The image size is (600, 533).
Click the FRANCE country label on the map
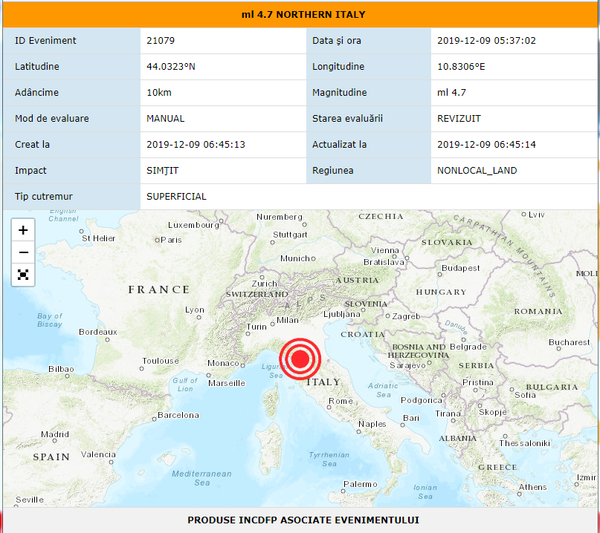[158, 289]
